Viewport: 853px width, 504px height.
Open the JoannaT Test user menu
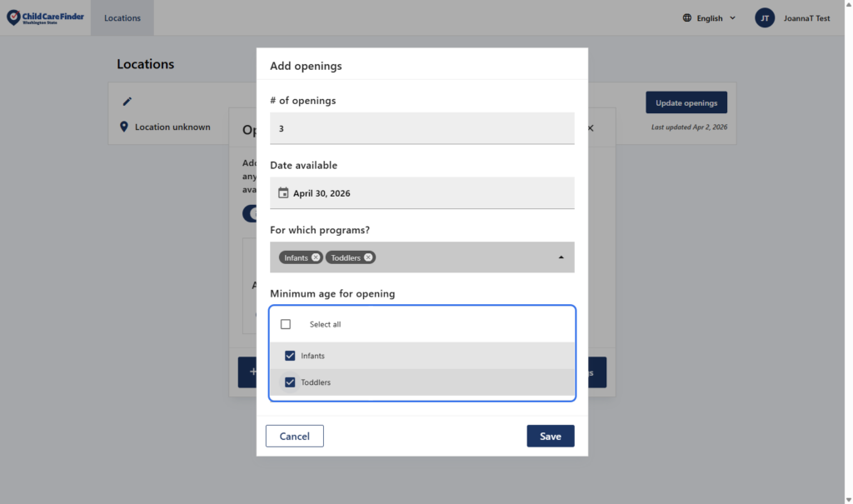806,17
